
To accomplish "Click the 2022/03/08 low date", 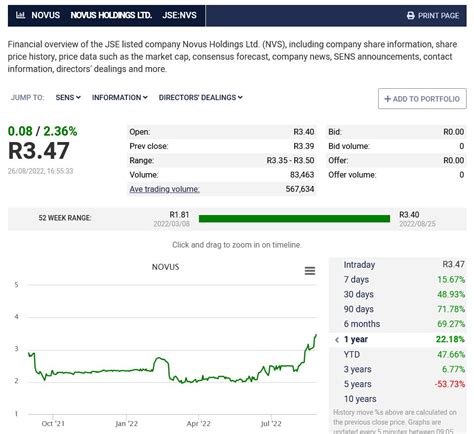I will 171,224.
